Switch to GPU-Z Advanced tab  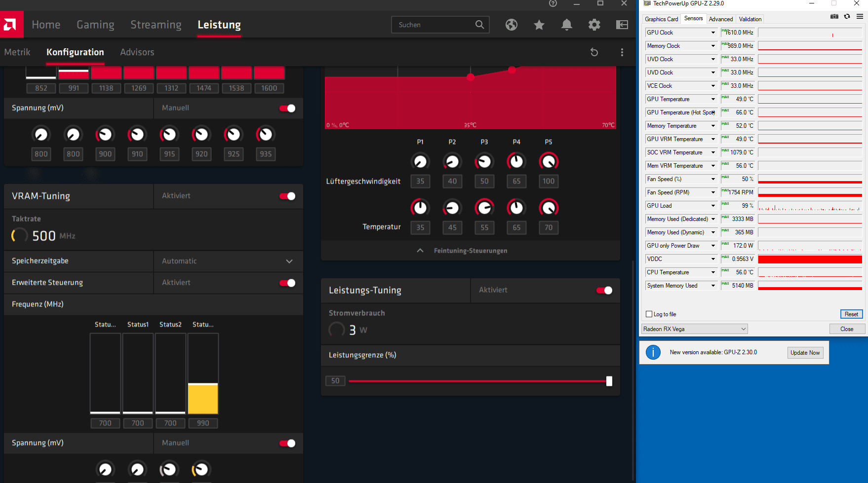[721, 19]
